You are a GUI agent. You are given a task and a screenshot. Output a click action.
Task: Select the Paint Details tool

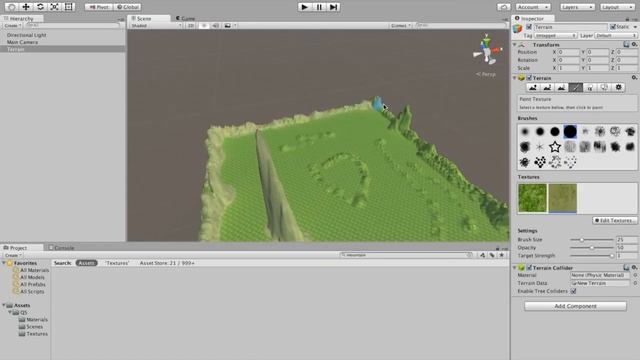click(x=604, y=87)
